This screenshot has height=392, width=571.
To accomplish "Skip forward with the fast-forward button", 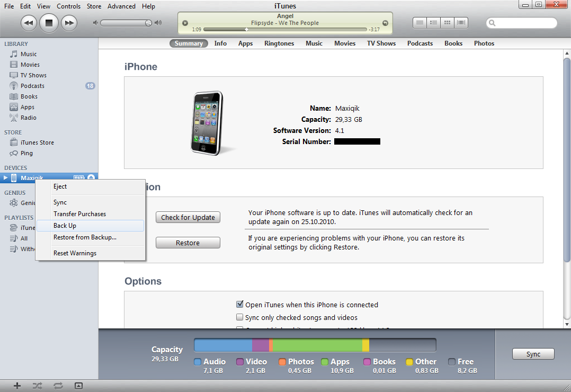I will (69, 23).
